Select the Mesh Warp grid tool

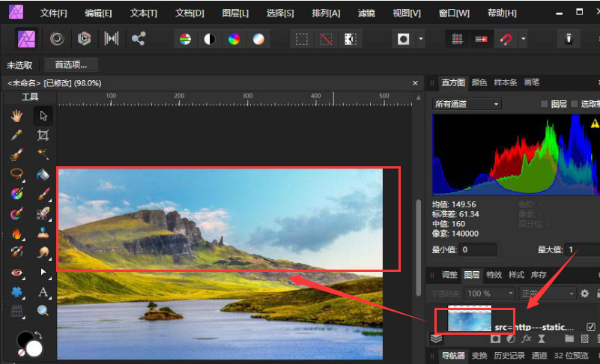pos(16,311)
